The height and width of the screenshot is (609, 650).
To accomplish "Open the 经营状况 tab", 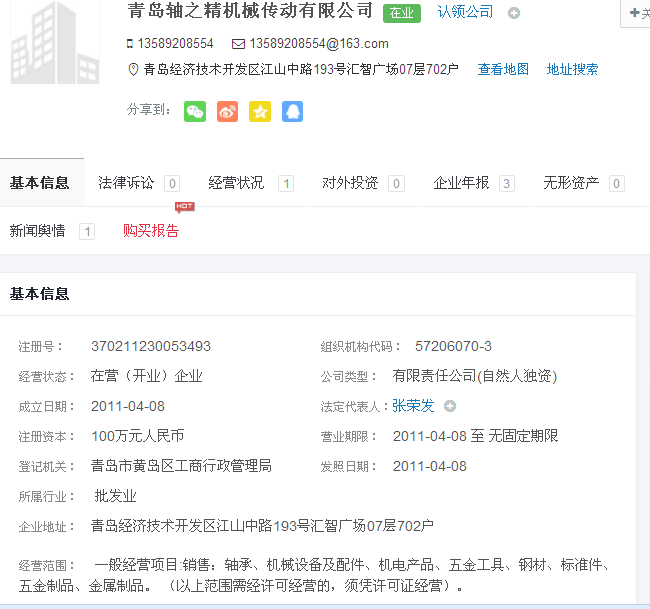I will click(237, 183).
